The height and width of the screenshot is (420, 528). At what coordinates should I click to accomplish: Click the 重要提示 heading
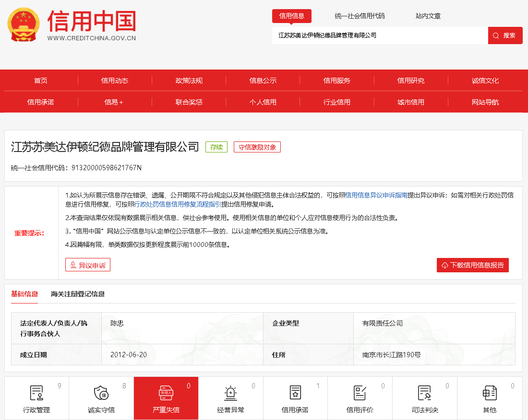(29, 233)
